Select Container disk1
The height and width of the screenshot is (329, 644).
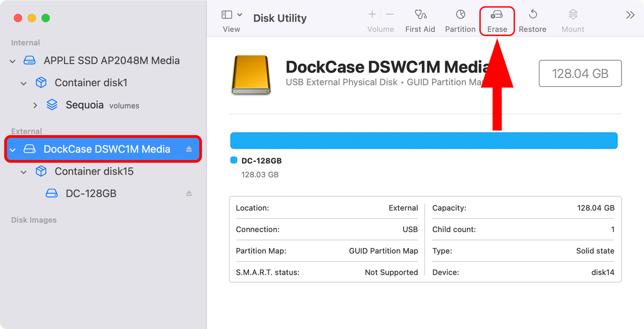coord(91,83)
